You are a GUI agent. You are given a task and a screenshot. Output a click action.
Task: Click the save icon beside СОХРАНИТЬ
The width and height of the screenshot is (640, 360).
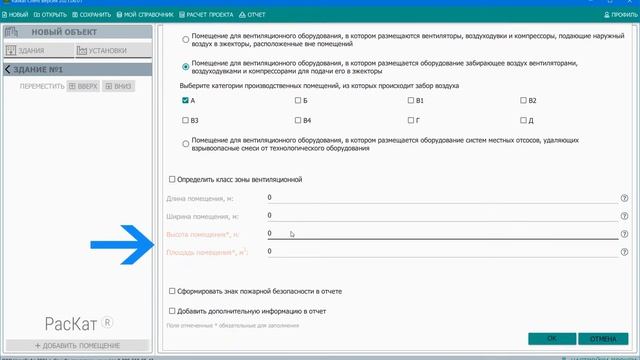pyautogui.click(x=75, y=15)
